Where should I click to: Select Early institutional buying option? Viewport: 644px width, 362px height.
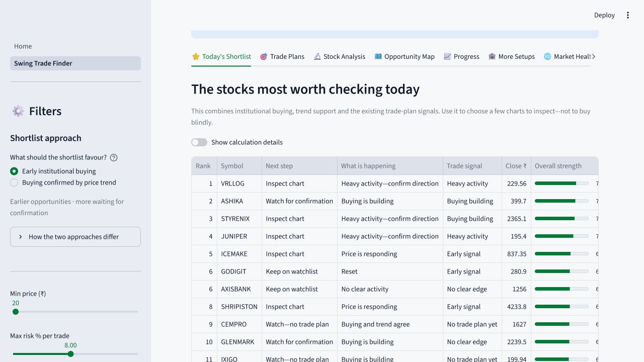pyautogui.click(x=14, y=171)
